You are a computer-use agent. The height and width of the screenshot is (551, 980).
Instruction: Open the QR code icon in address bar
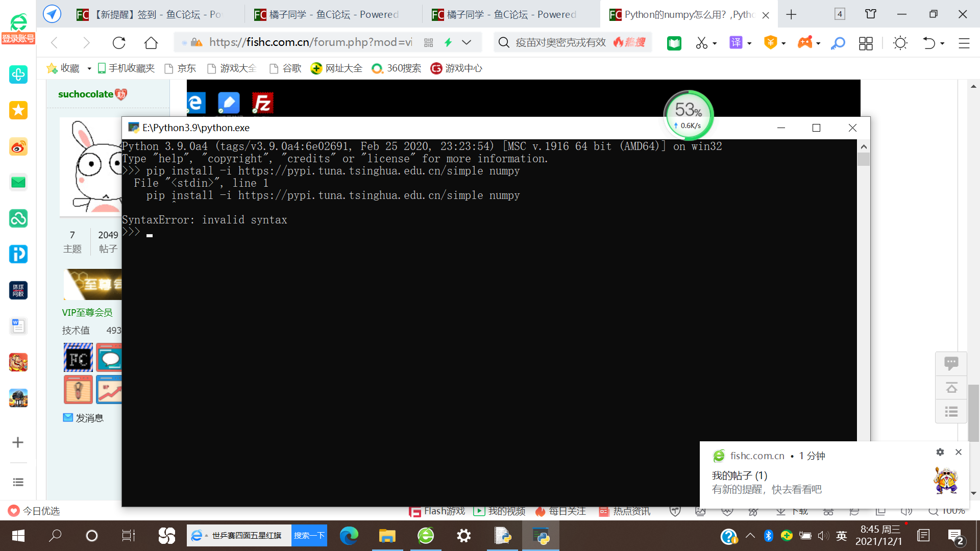coord(429,42)
